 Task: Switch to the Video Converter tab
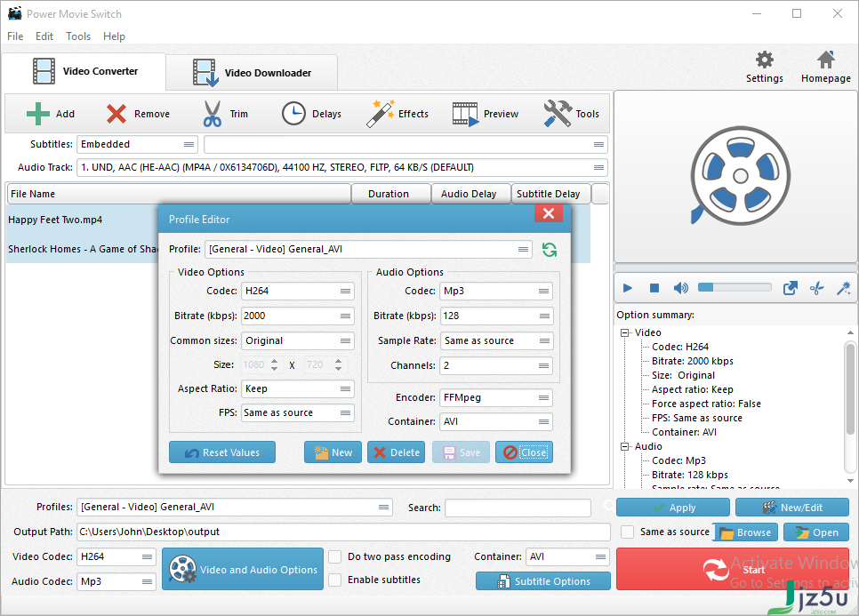[84, 71]
